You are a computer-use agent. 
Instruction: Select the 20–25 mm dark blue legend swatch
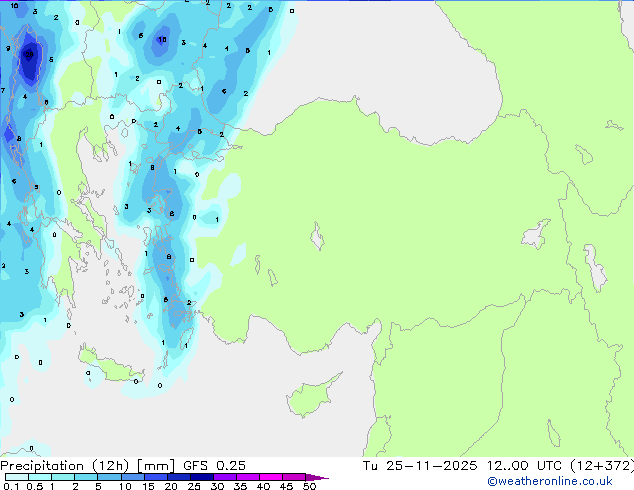point(178,477)
